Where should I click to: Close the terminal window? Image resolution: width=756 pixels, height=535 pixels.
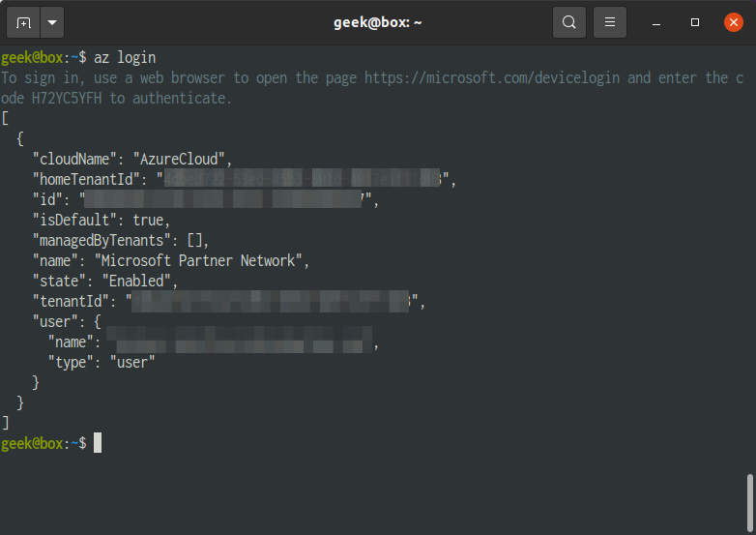click(x=734, y=22)
